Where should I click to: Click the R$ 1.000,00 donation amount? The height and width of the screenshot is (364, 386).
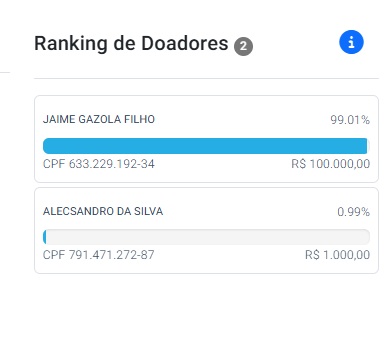[x=337, y=255]
